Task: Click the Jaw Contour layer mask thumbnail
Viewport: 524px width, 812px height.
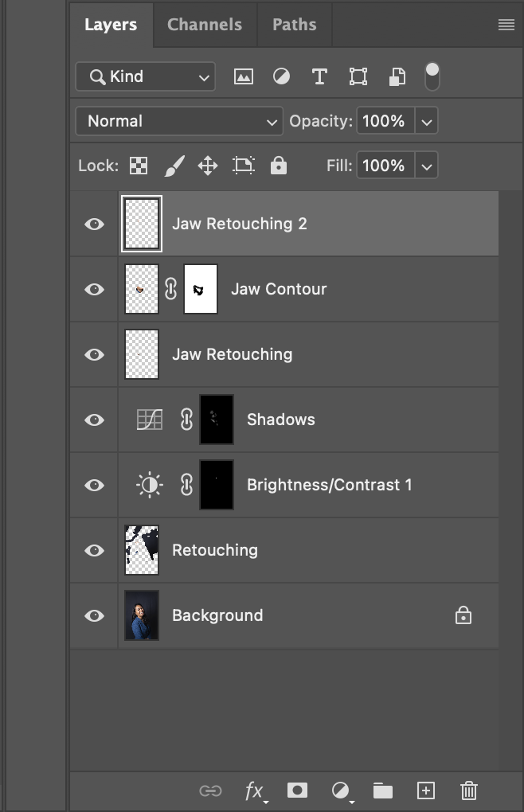Action: pos(201,289)
